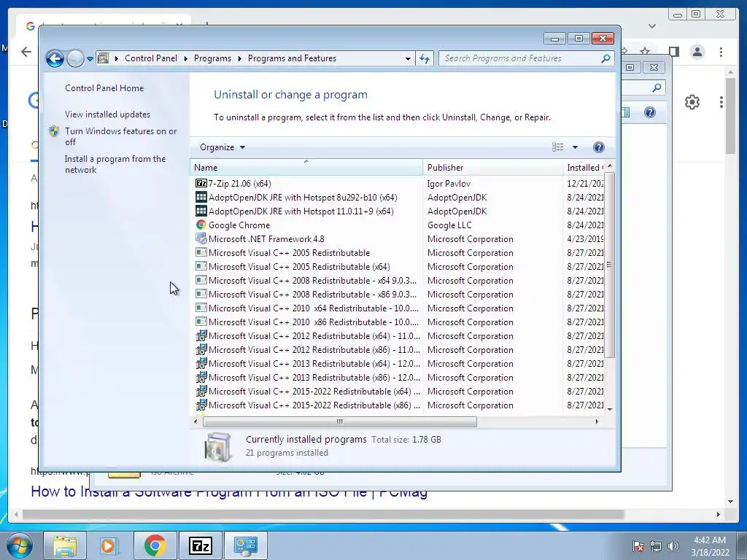The image size is (747, 560).
Task: Click the Refresh button next to address bar
Action: point(425,58)
